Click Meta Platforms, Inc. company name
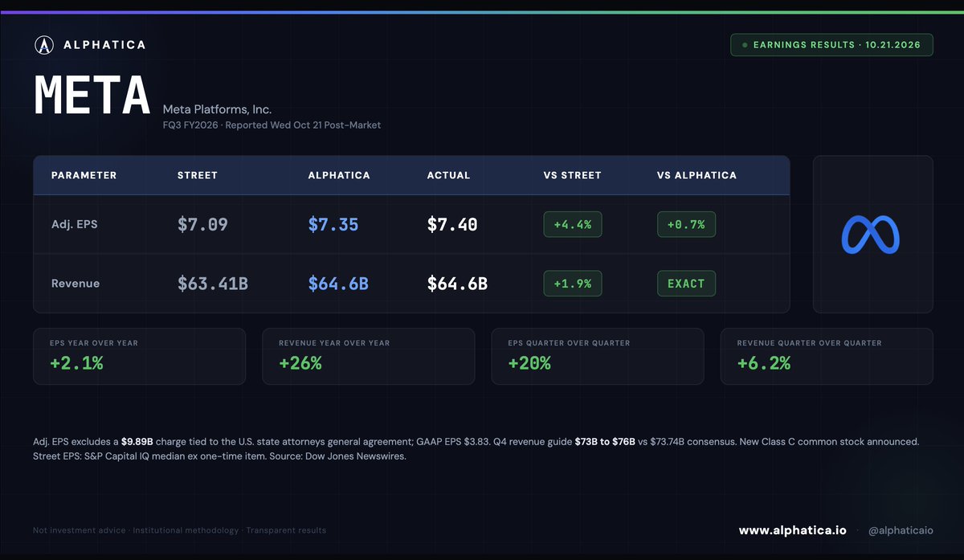Screen dimensions: 964x560 217,109
